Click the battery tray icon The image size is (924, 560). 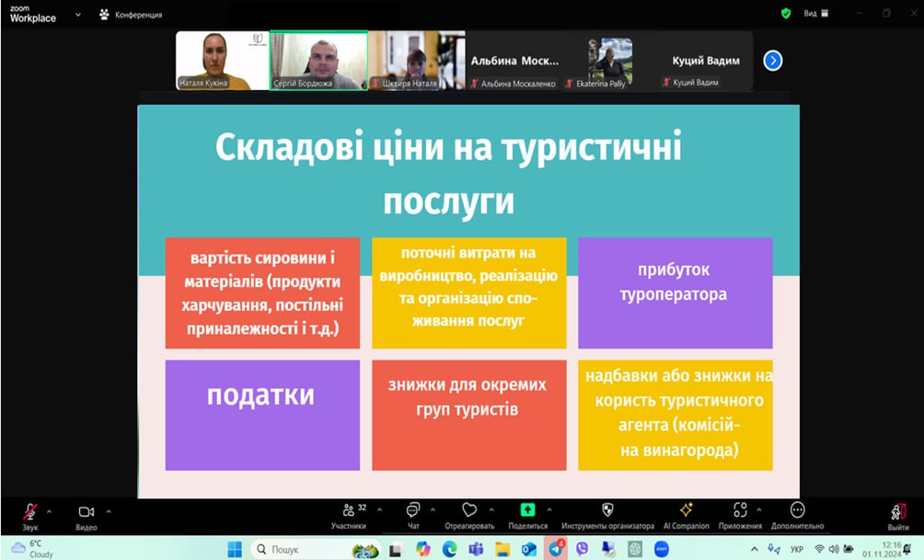tap(848, 549)
